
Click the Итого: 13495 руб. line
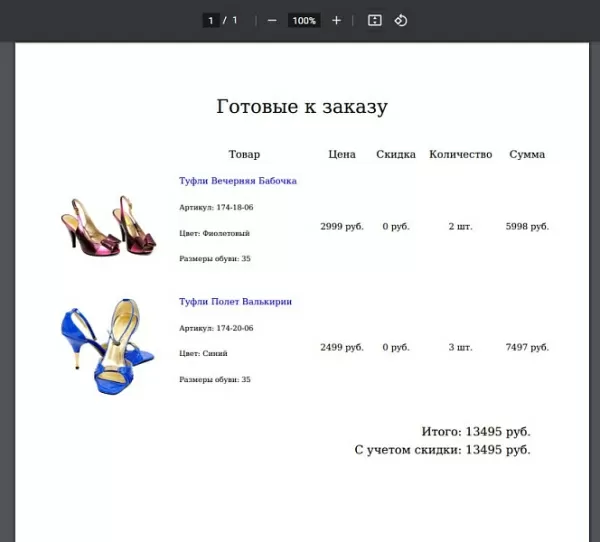pos(476,431)
